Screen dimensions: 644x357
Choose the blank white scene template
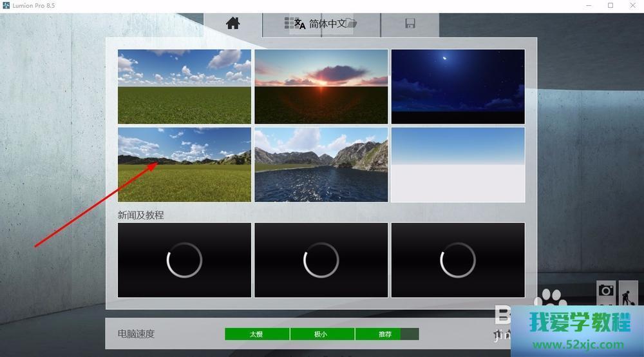(x=458, y=164)
